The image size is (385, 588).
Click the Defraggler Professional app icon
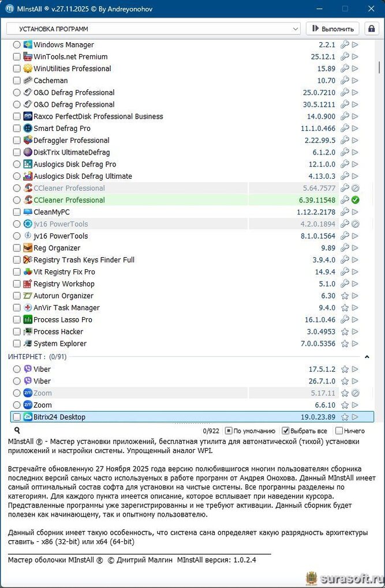click(x=28, y=140)
